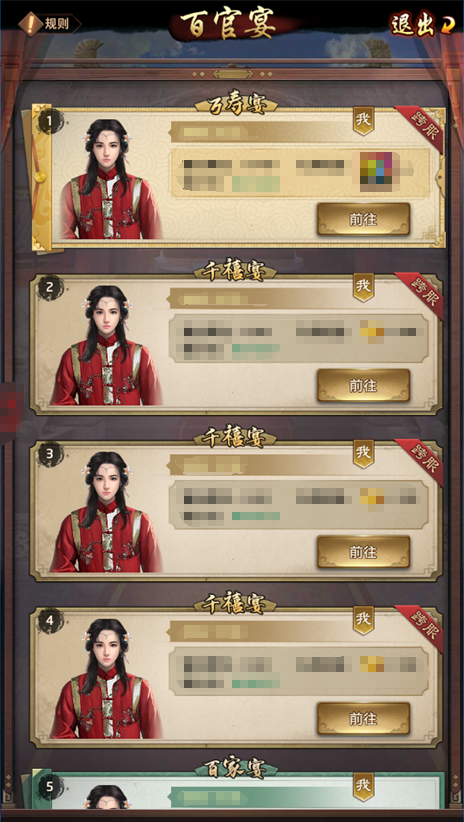The width and height of the screenshot is (464, 822).
Task: Select the character portrait in entry 3
Action: 106,512
